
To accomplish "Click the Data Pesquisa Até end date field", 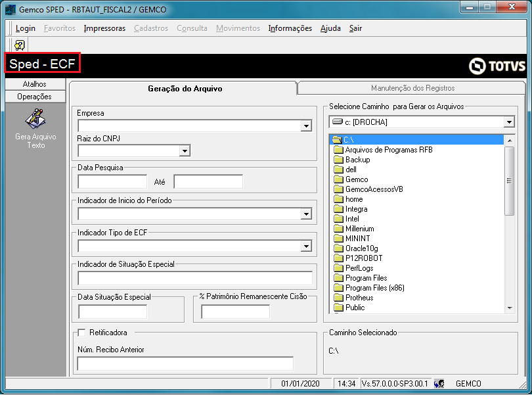I will coord(208,181).
